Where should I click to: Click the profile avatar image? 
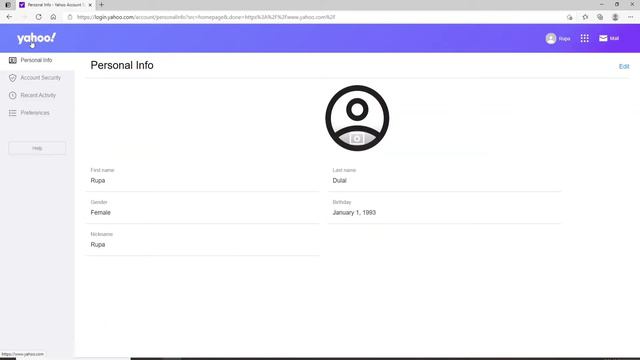[357, 118]
